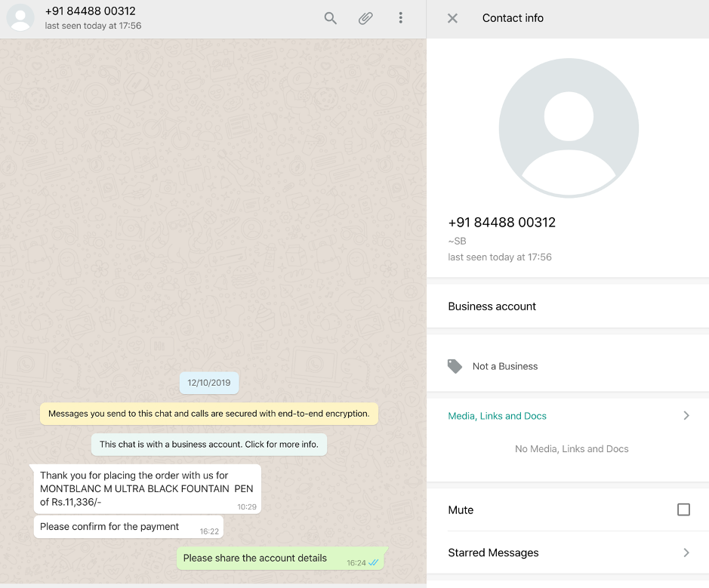
Task: Click the Mute label text
Action: tap(461, 510)
